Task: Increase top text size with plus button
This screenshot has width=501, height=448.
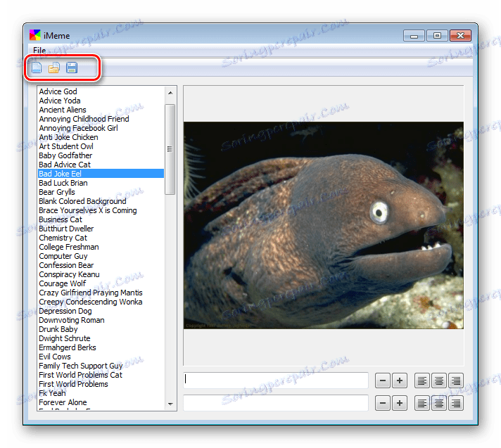Action: [400, 380]
